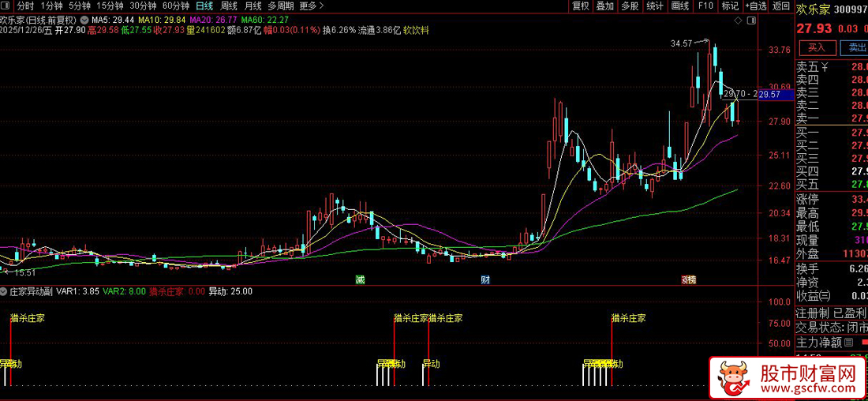868x401 pixels.
Task: Select the 5分钟 period tab
Action: pyautogui.click(x=80, y=6)
